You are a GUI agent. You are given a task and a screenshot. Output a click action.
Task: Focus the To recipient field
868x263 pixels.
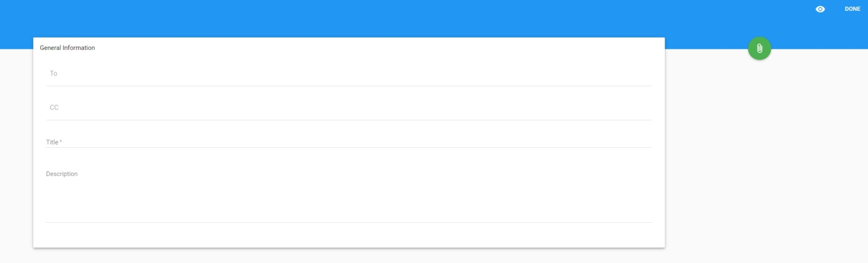pos(349,74)
